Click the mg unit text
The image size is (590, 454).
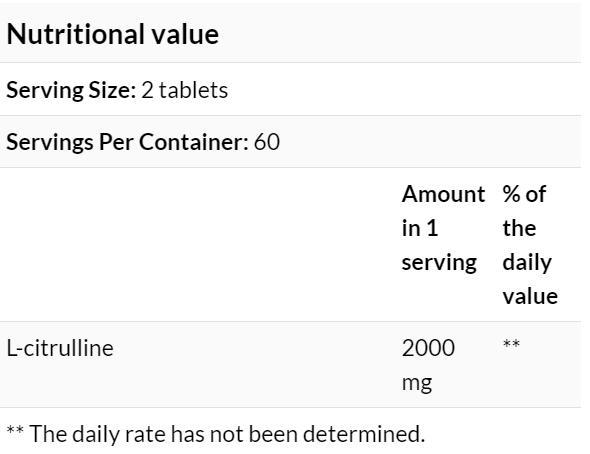pos(417,383)
